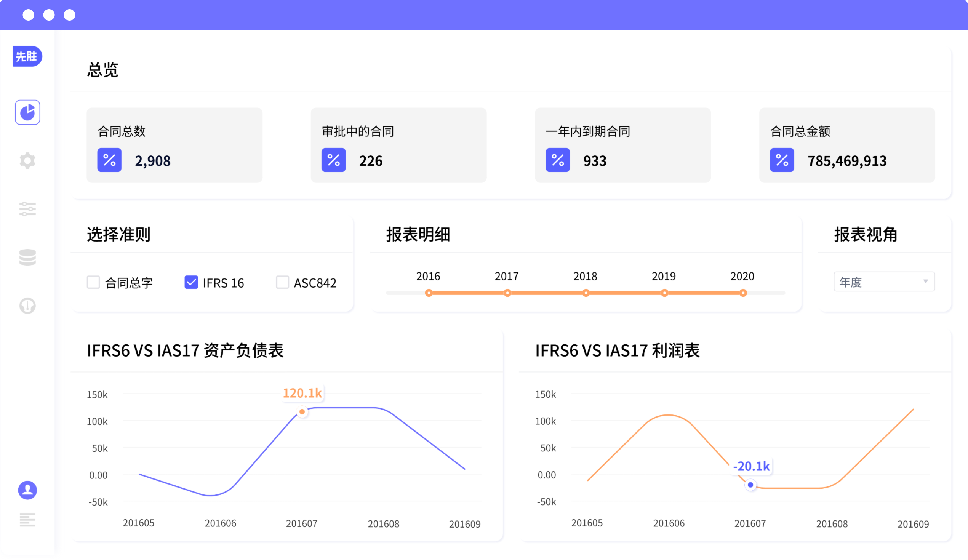Click the dropdown arrow in 报表视角
The image size is (968, 560).
pyautogui.click(x=925, y=282)
